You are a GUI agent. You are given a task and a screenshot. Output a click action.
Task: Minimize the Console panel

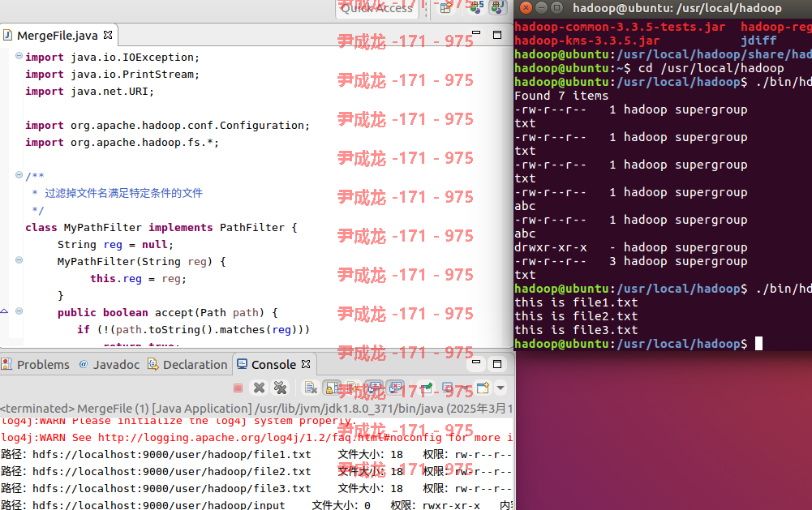476,362
